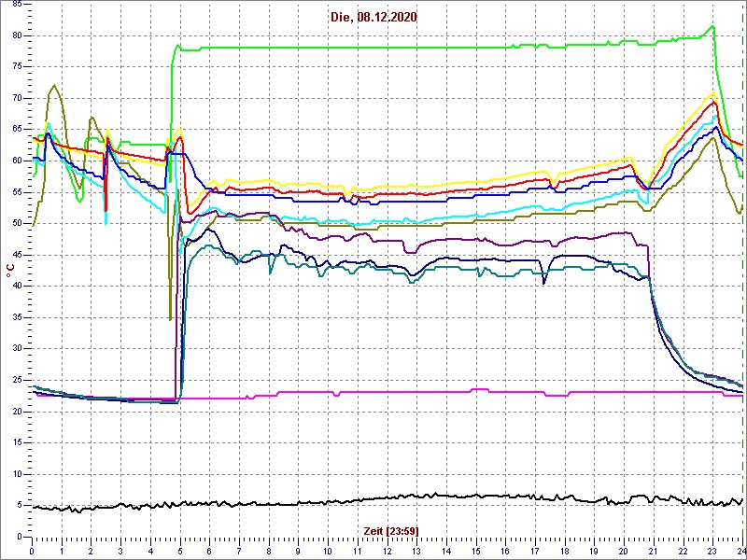
Task: Select the 75 value on temperature axis
Action: (17, 67)
